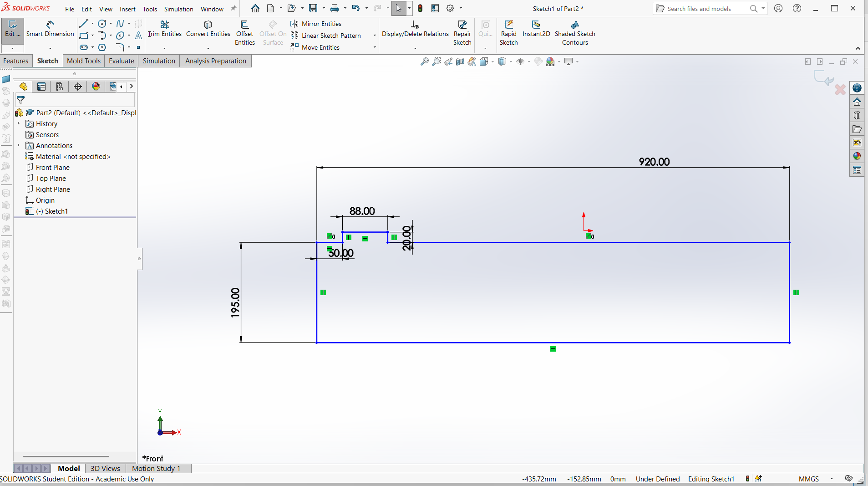868x486 pixels.
Task: Switch to the Mold Tools tab
Action: point(84,61)
